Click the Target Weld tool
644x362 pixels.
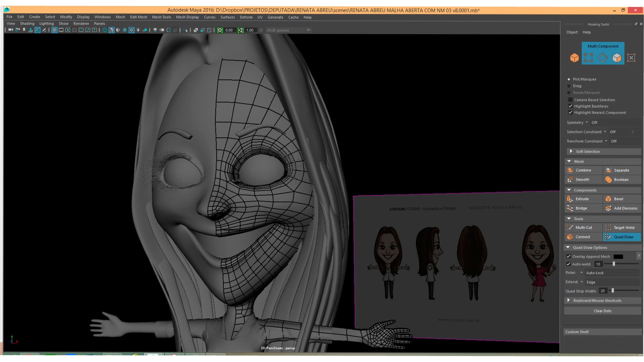point(624,228)
